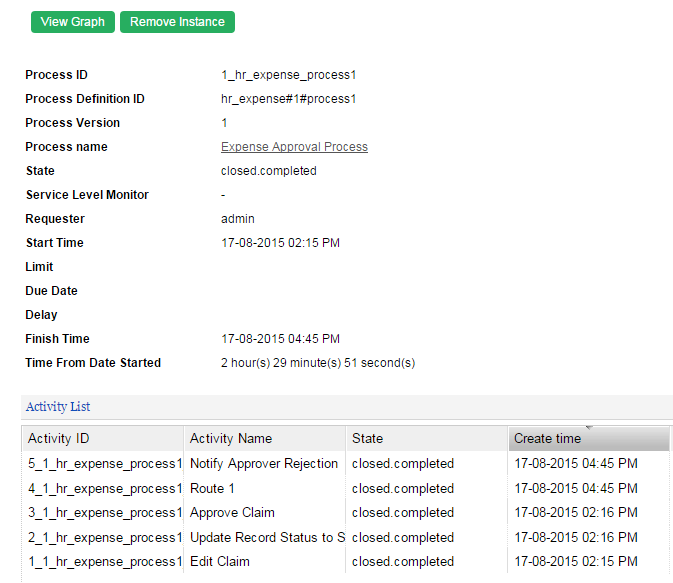The width and height of the screenshot is (673, 583).
Task: Select activity 1_1_hr_expense_process1
Action: pyautogui.click(x=104, y=562)
